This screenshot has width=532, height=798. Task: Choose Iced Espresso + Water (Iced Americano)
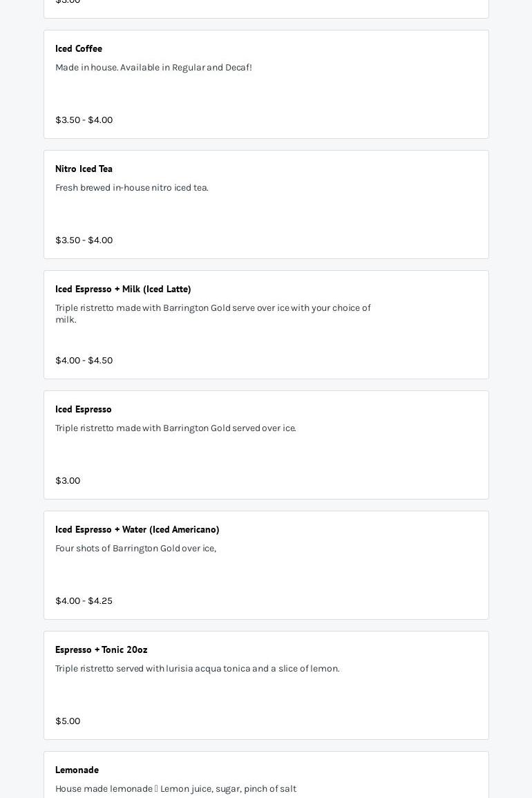click(x=137, y=529)
